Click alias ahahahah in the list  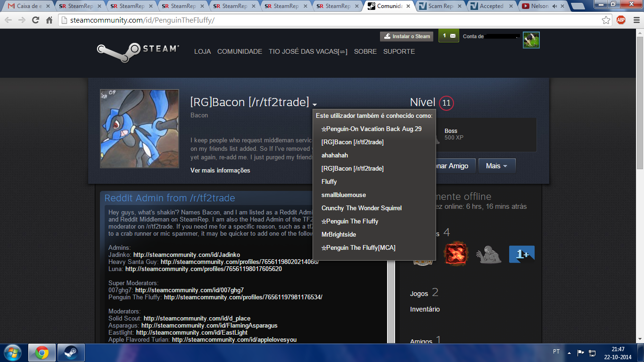coord(335,155)
